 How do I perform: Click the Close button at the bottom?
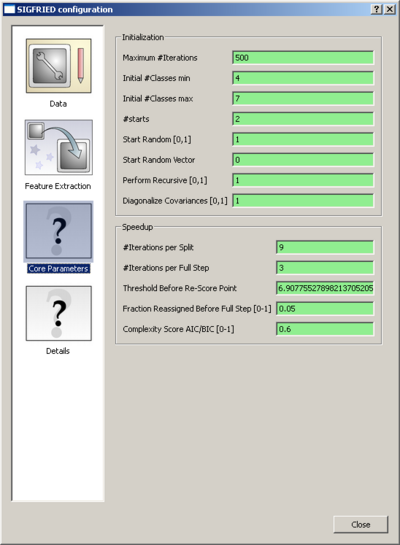click(360, 524)
